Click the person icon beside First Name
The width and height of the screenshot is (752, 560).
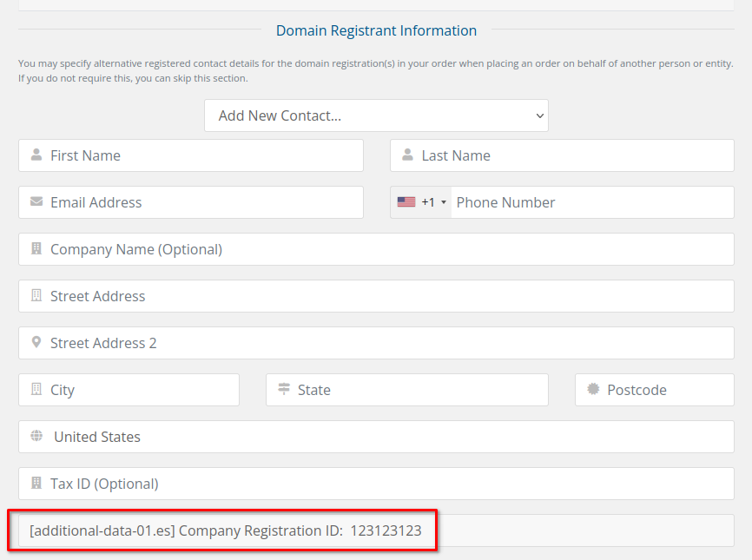point(36,155)
